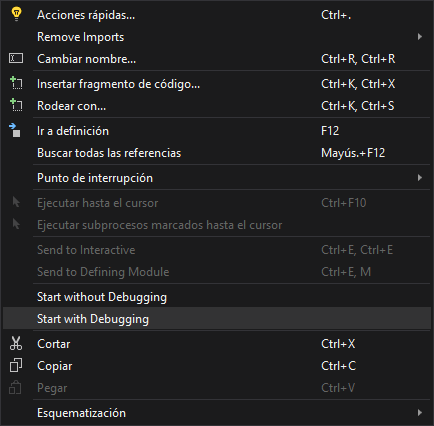
Task: Click the Pegar clipboard icon
Action: point(15,387)
